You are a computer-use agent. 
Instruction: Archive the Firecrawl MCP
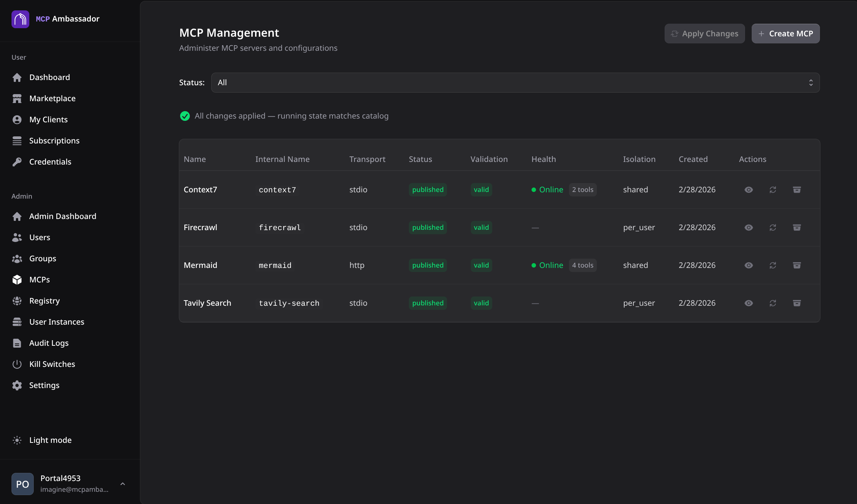point(797,228)
